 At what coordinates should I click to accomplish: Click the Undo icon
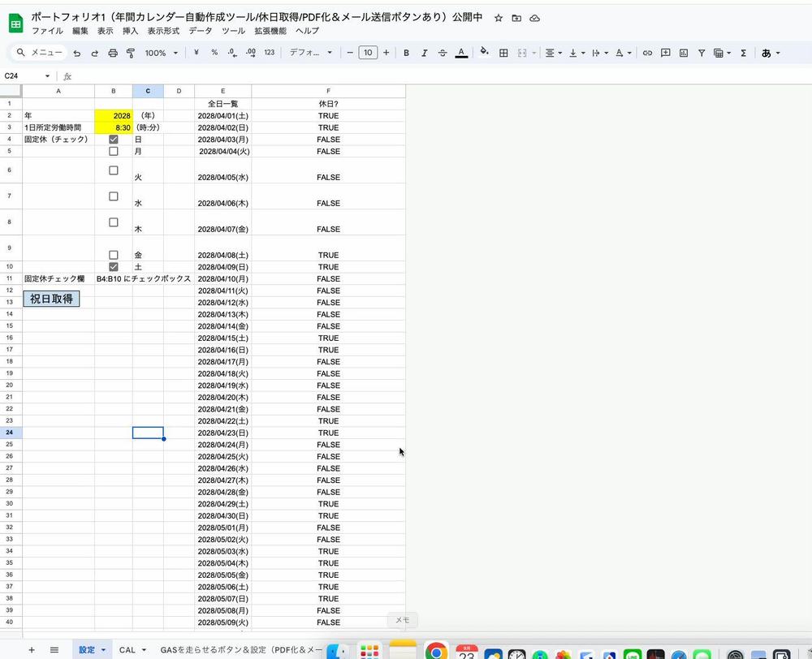pyautogui.click(x=78, y=53)
